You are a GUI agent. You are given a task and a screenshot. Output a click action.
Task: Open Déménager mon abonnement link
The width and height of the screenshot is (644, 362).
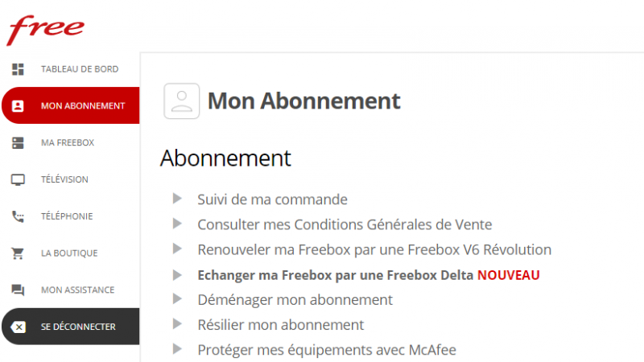point(295,300)
